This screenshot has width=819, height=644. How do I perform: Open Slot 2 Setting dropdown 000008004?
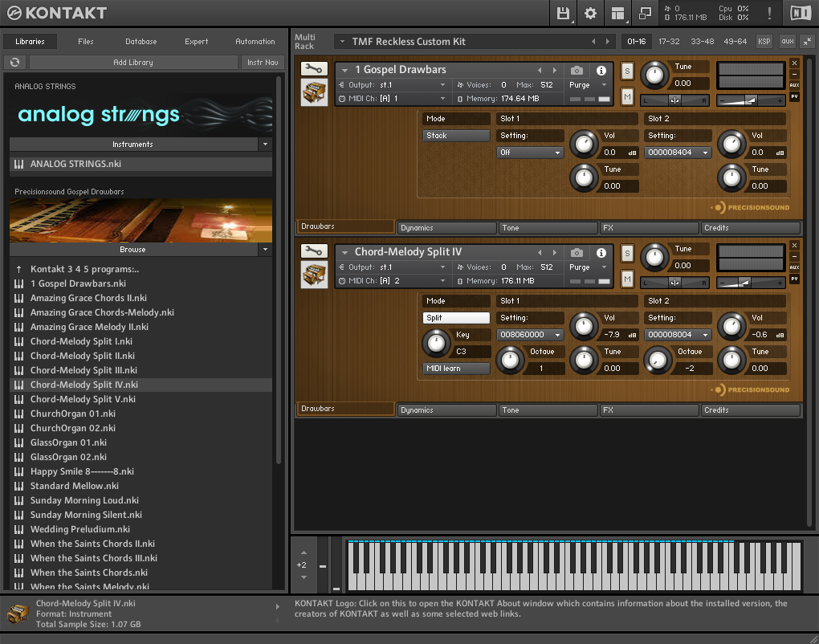[678, 335]
